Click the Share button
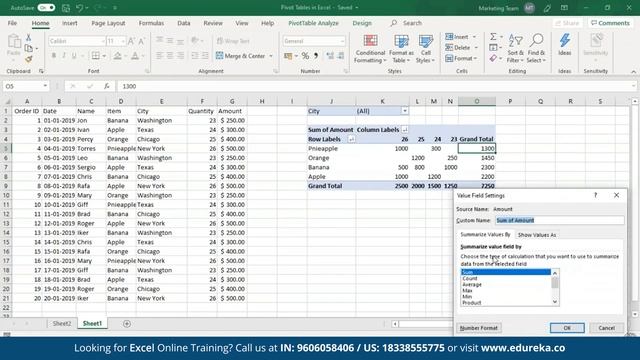Viewport: 640px width, 360px height. (x=567, y=23)
